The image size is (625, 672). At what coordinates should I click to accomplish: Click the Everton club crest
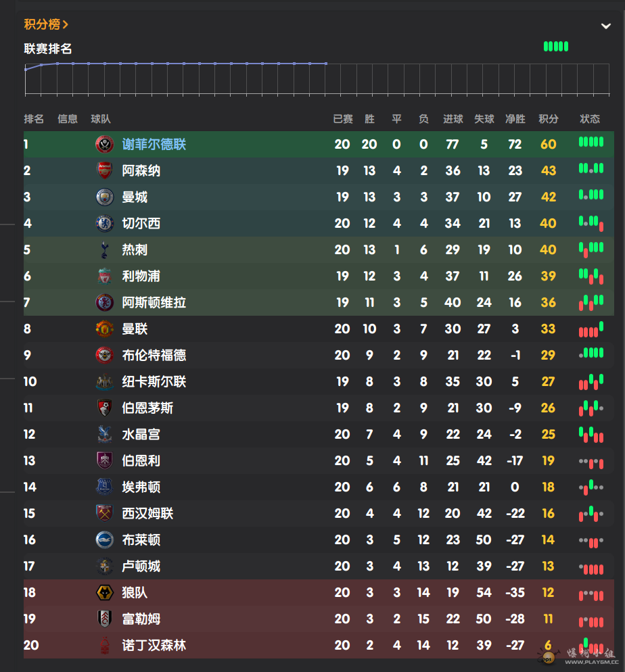tap(105, 487)
